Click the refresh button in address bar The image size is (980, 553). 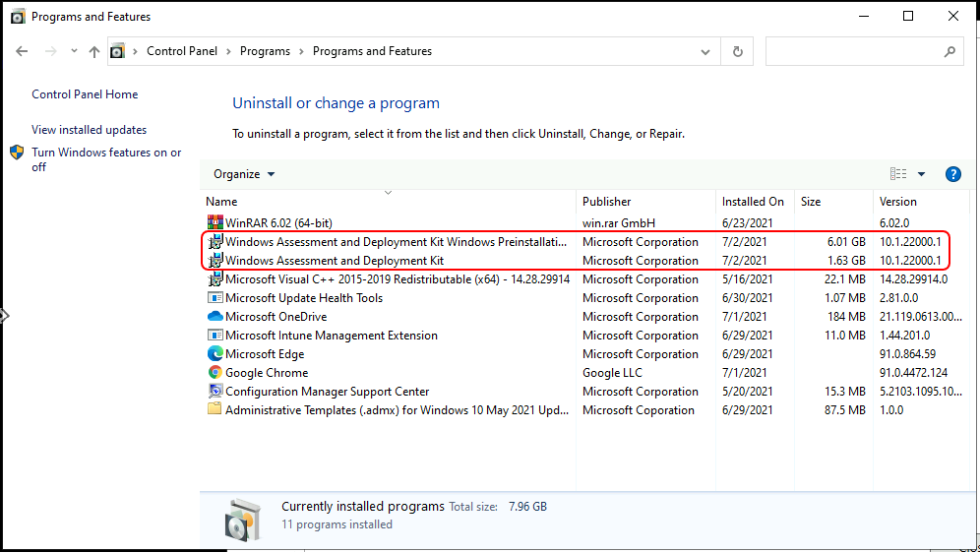738,51
